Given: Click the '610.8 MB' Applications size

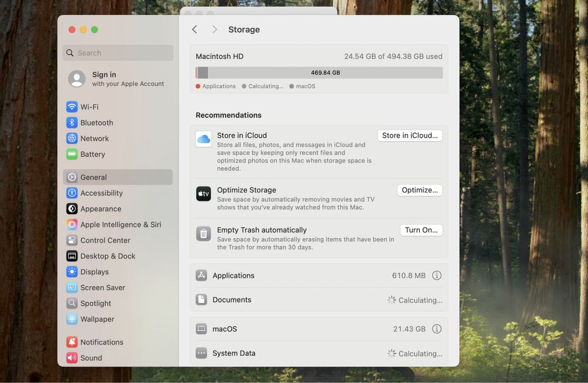Looking at the screenshot, I should tap(409, 275).
